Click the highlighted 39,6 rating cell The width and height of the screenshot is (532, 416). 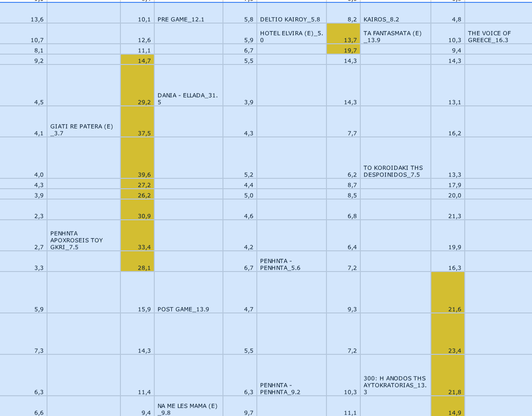137,158
